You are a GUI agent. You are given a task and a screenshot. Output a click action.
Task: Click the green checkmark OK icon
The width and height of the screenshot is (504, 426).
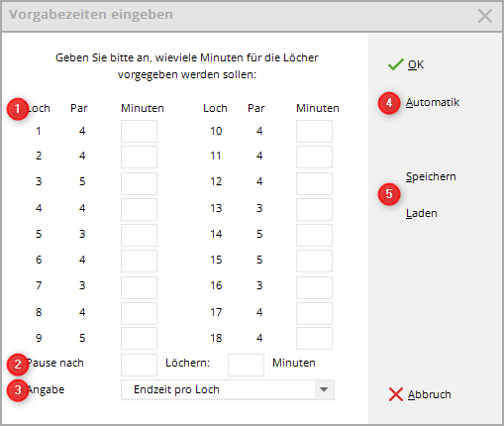pos(396,64)
